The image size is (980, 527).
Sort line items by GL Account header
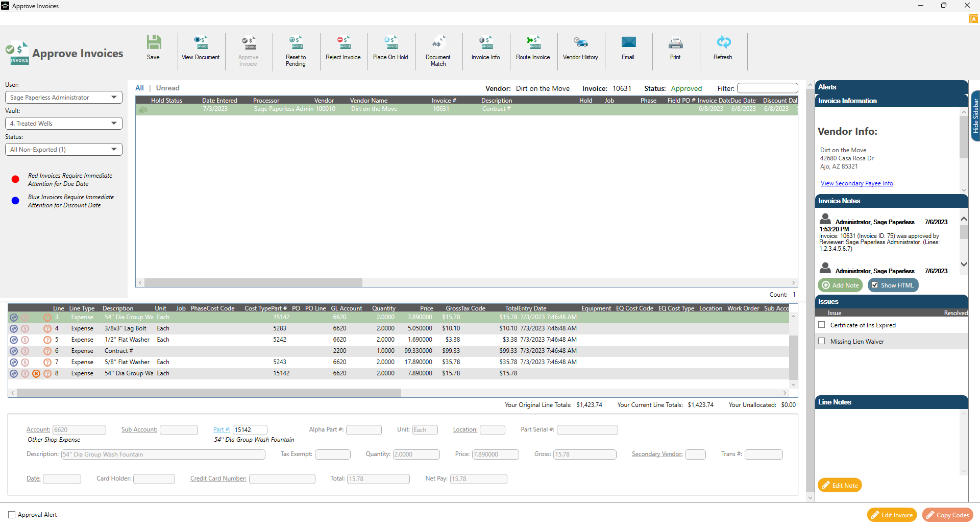coord(346,308)
